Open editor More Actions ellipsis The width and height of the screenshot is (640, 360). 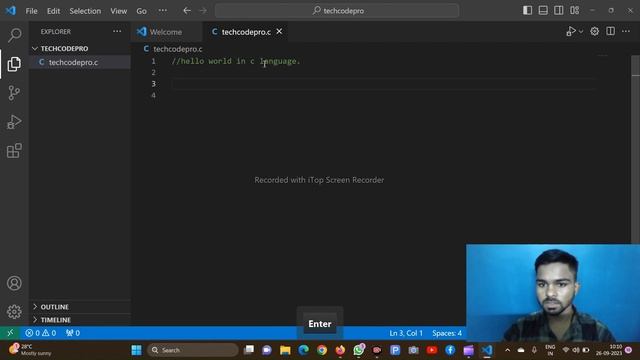click(626, 31)
